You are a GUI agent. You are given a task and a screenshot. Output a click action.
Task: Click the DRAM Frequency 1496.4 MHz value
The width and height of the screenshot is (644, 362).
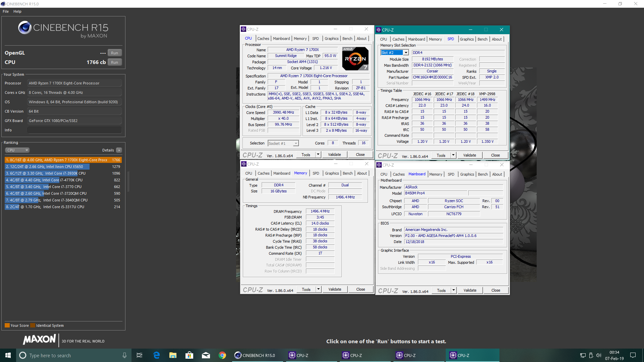pos(320,211)
